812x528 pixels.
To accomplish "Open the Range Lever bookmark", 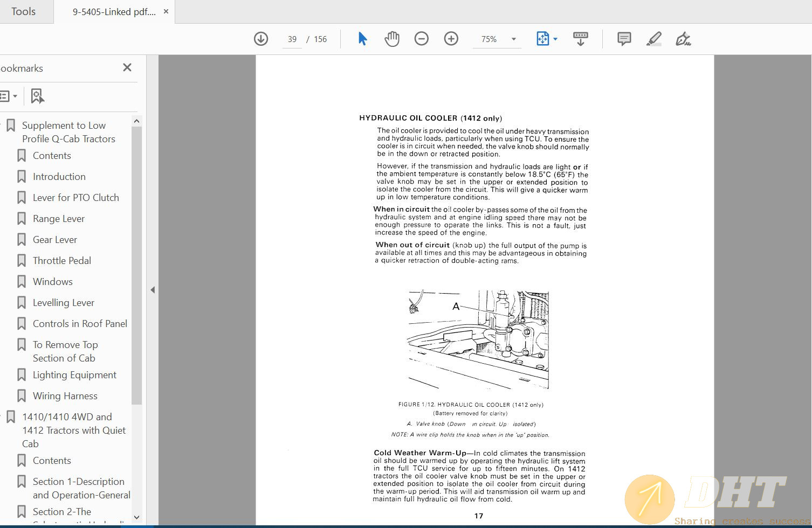I will (59, 219).
